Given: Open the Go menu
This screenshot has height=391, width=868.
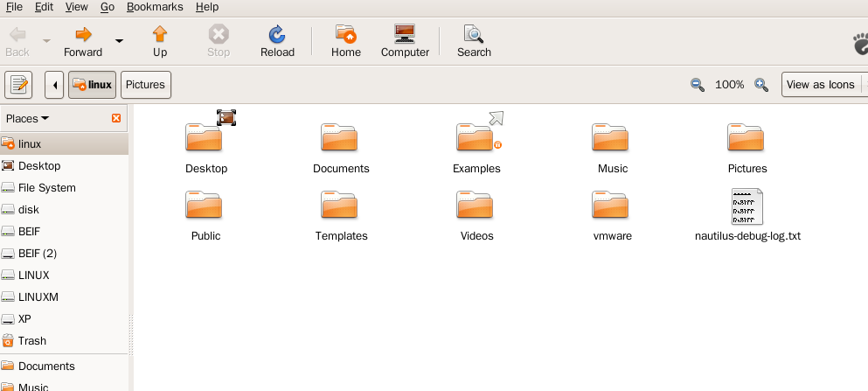Looking at the screenshot, I should click(x=108, y=7).
